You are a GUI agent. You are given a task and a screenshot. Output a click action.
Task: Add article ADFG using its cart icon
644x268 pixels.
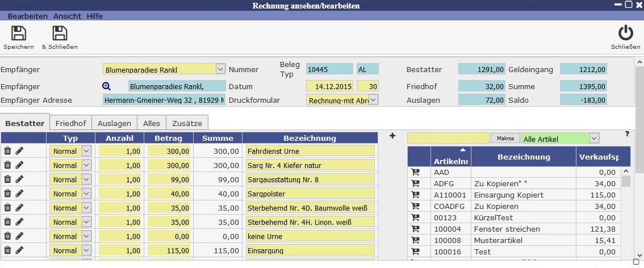(415, 183)
